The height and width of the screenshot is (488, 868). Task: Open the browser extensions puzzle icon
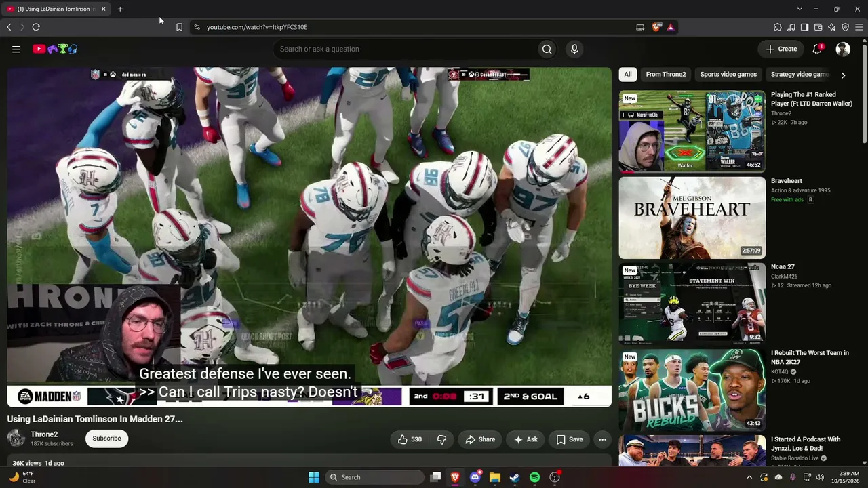(777, 27)
